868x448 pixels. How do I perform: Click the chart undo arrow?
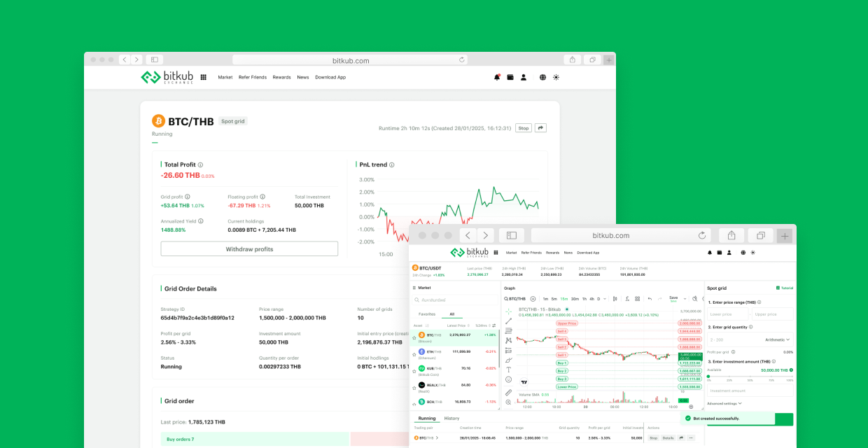(650, 299)
